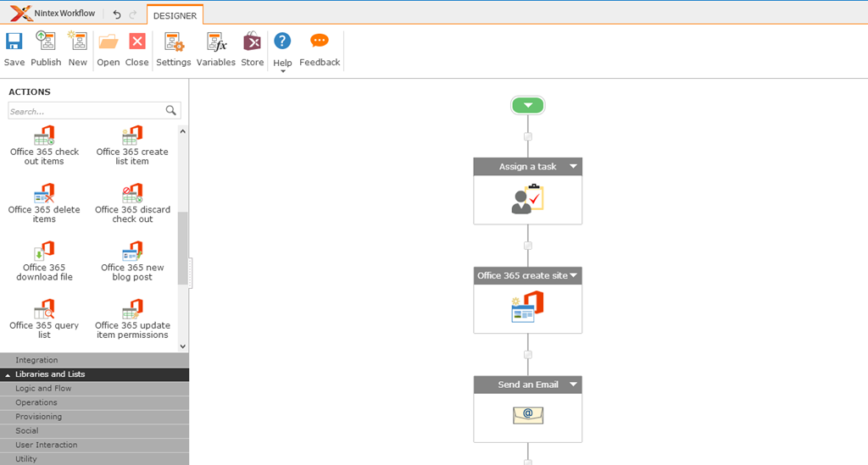This screenshot has height=465, width=868.
Task: Open the Office 365 create site dropdown arrow
Action: point(573,275)
